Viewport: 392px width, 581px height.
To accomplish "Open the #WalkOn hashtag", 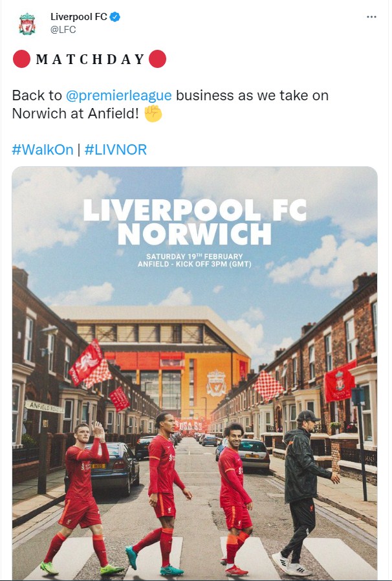I will [43, 150].
